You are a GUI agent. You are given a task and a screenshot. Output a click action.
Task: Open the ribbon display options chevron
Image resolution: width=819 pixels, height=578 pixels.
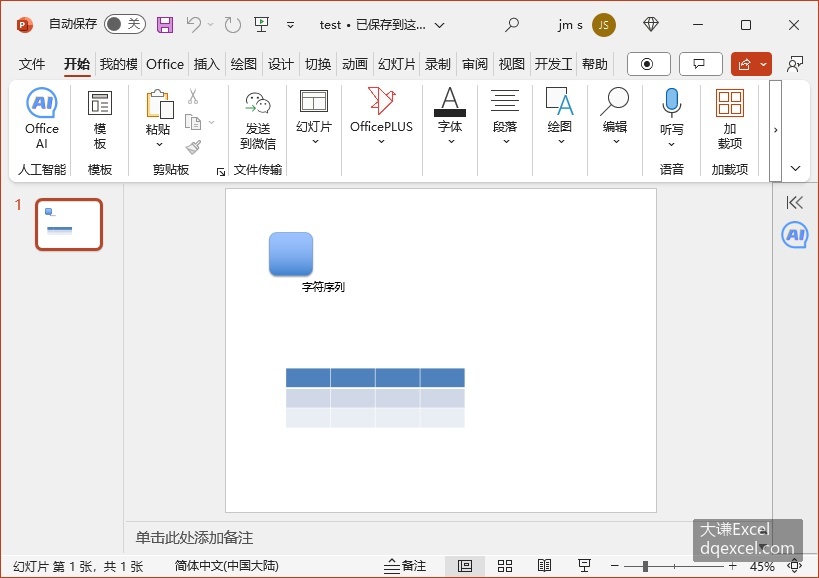click(x=795, y=168)
